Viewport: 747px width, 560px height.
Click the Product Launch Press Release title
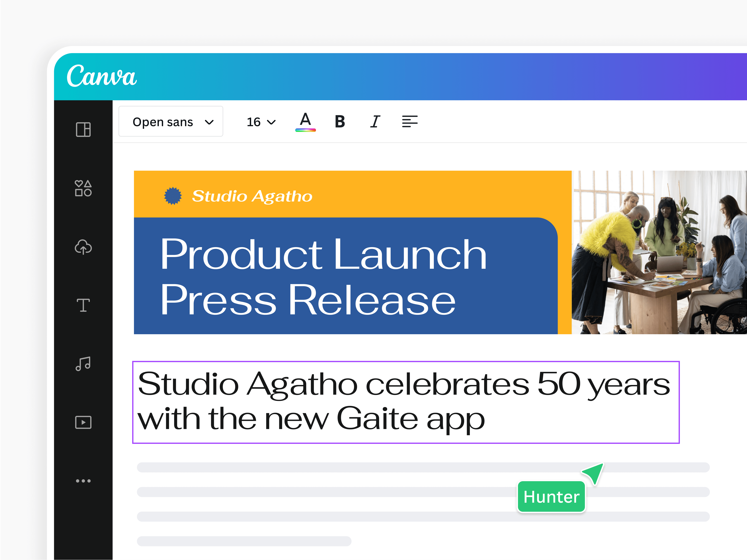coord(323,276)
